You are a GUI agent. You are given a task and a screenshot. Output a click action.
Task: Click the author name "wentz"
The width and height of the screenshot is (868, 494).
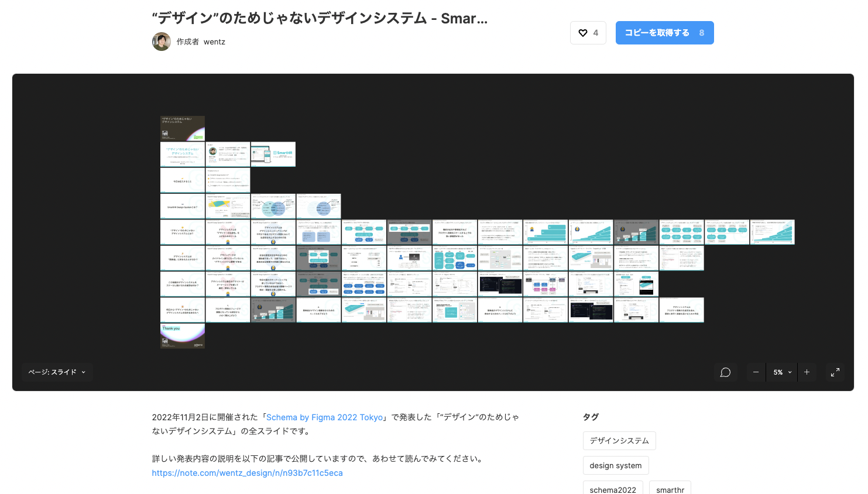(214, 42)
